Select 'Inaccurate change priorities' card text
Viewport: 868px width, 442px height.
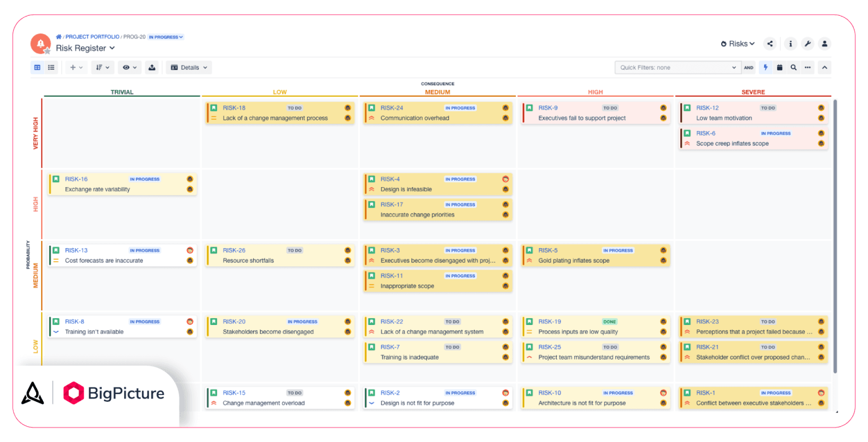(x=418, y=215)
